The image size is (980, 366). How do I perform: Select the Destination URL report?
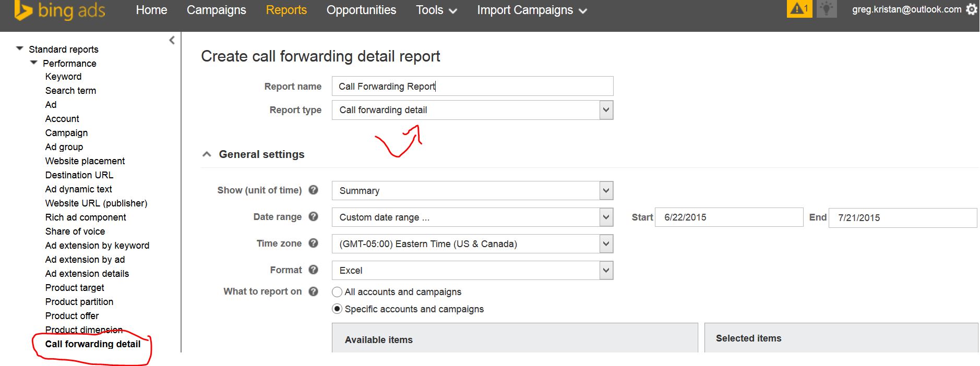(x=79, y=175)
